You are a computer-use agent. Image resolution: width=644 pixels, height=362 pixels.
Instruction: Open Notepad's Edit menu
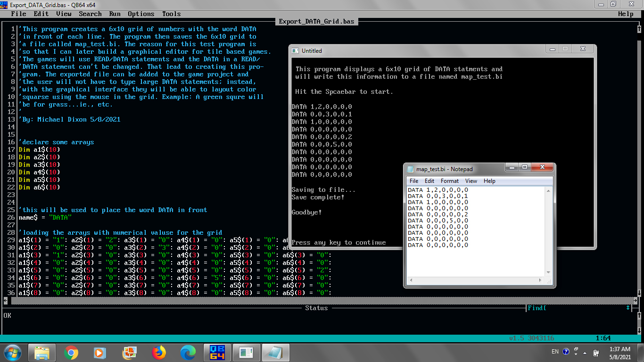(429, 181)
